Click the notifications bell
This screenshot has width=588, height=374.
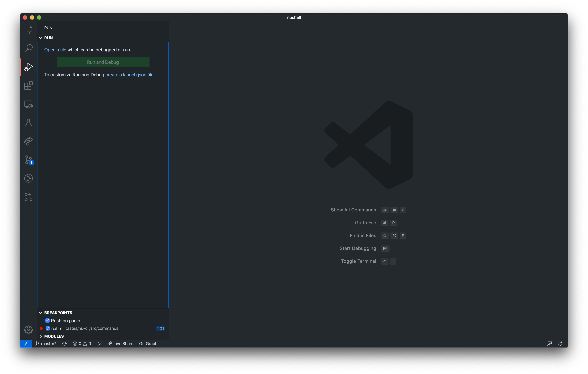560,344
